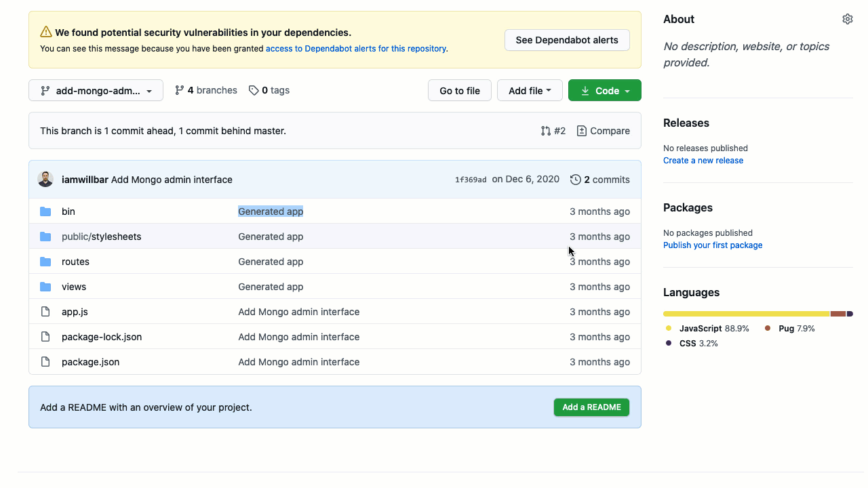Click the clock history icon beside 2 commits
The height and width of the screenshot is (488, 868).
tap(576, 180)
